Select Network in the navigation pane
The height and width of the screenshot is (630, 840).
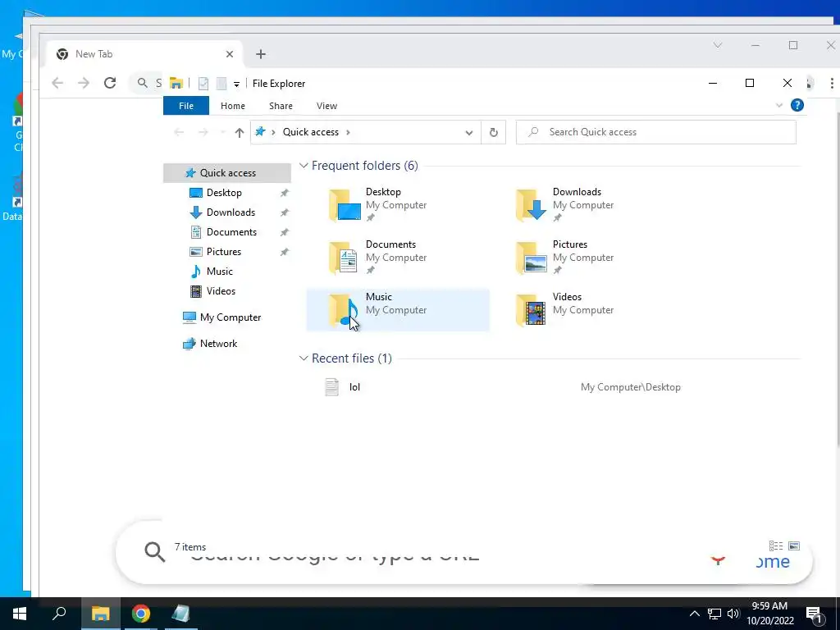[218, 344]
